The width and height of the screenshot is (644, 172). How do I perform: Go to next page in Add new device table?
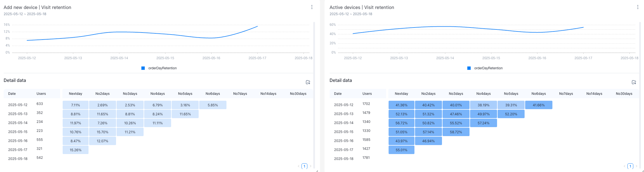pyautogui.click(x=310, y=166)
